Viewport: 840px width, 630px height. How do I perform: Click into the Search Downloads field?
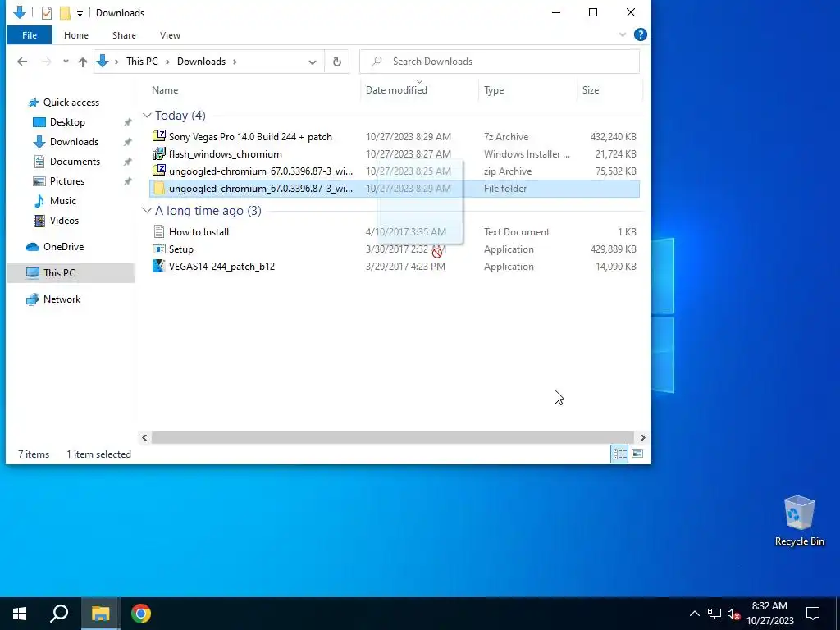(500, 62)
